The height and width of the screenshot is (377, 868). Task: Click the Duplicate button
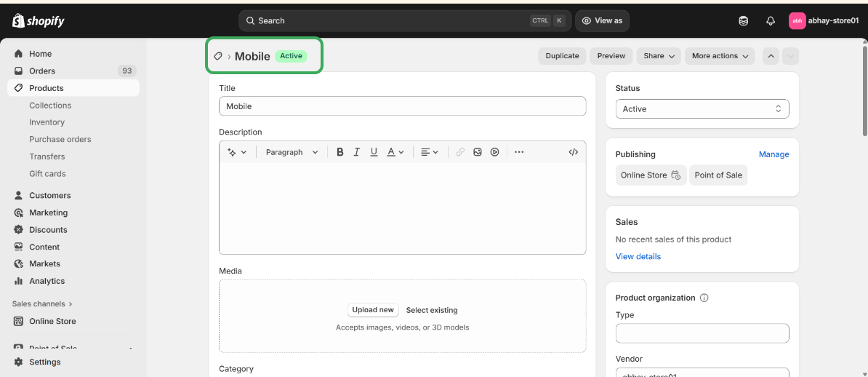tap(562, 56)
